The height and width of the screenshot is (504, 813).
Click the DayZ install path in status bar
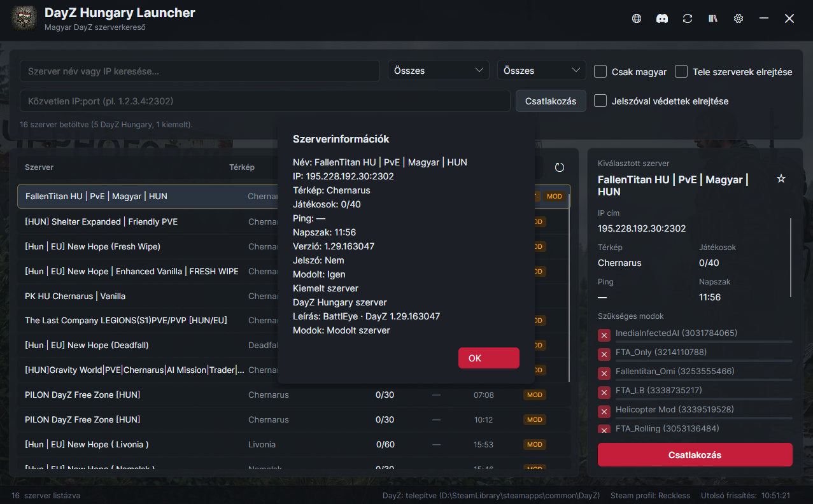tap(491, 495)
